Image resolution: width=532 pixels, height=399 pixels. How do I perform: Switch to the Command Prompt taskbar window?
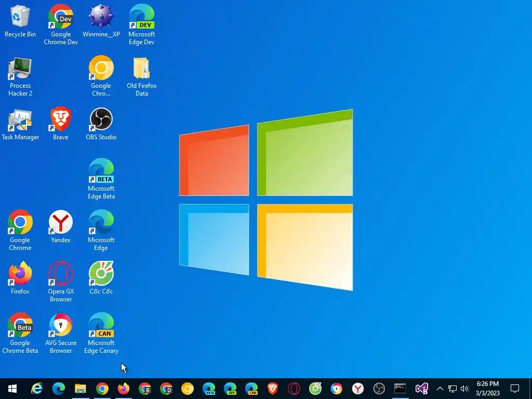pyautogui.click(x=401, y=389)
